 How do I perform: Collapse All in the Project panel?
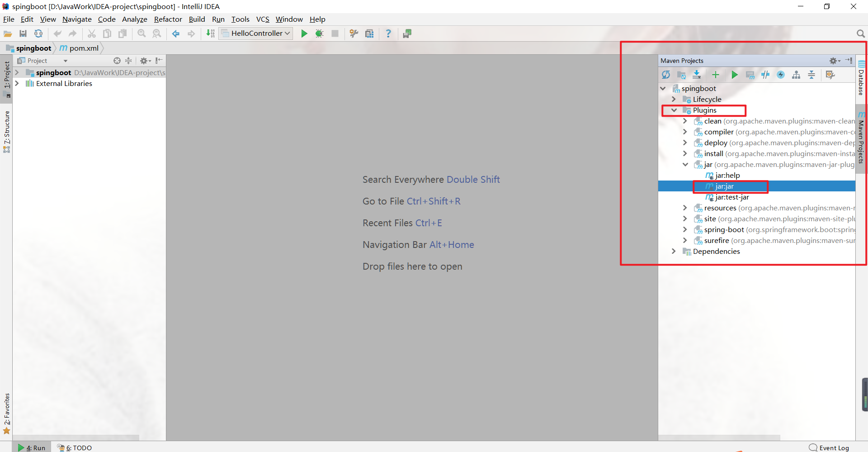(128, 61)
